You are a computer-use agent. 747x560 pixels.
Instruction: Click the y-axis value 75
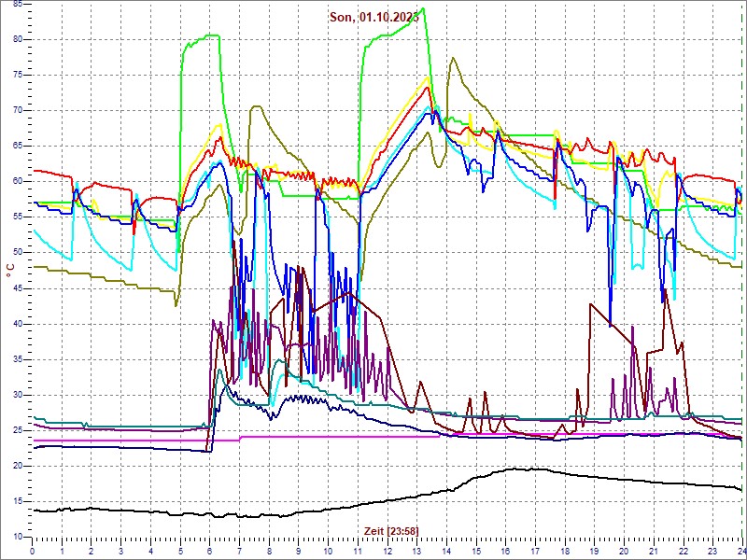click(x=18, y=76)
